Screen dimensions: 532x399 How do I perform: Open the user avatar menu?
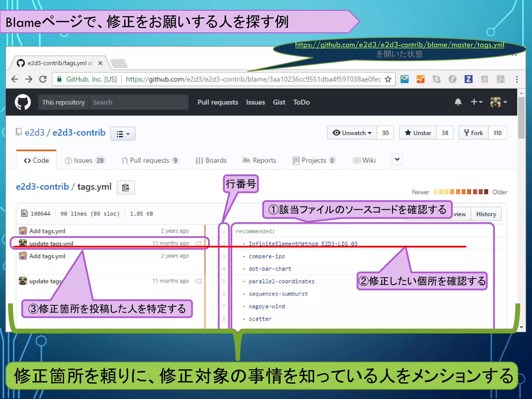pyautogui.click(x=498, y=102)
